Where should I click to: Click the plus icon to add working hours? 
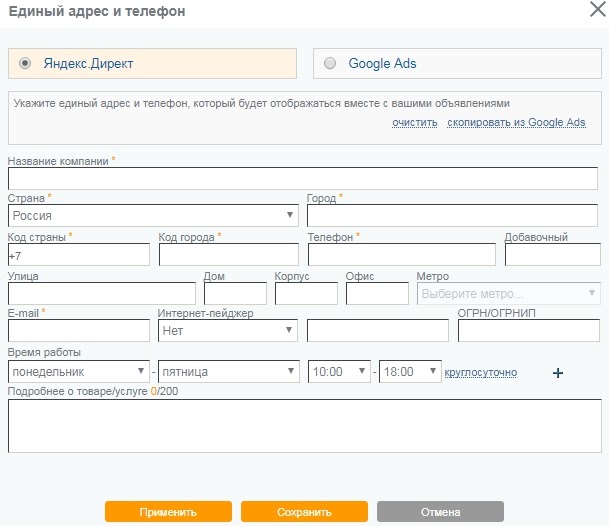[x=558, y=373]
